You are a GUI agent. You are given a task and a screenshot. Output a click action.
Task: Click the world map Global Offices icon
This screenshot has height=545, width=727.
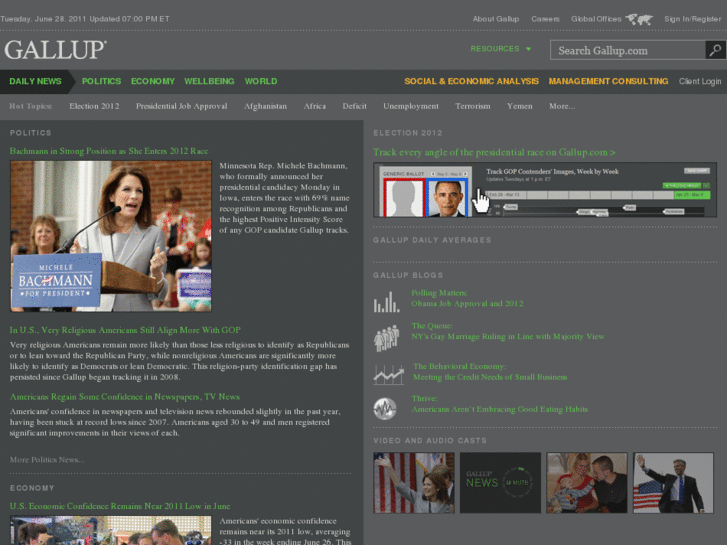point(639,19)
